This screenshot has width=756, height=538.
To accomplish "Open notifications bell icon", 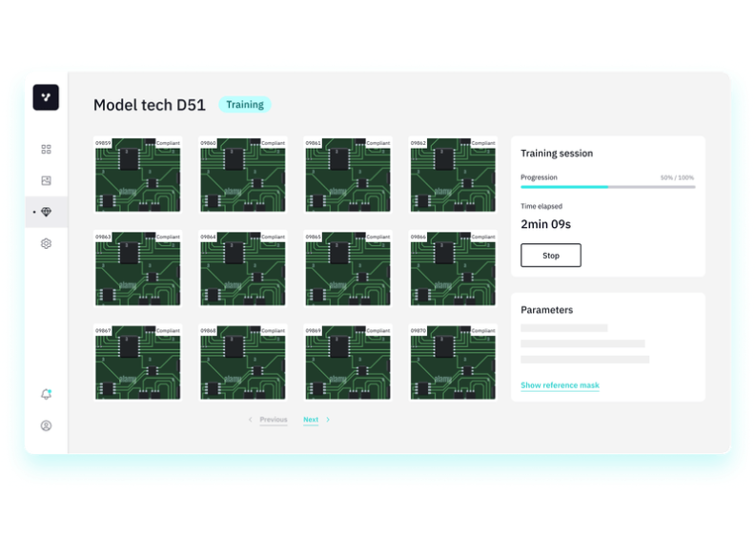I will coord(46,394).
